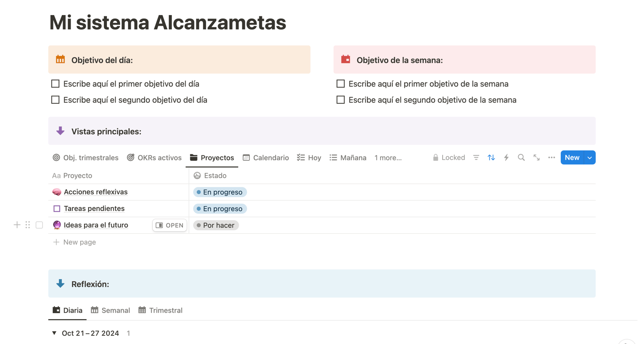Image resolution: width=644 pixels, height=344 pixels.
Task: Click the Locked padlock indicator
Action: click(x=449, y=157)
